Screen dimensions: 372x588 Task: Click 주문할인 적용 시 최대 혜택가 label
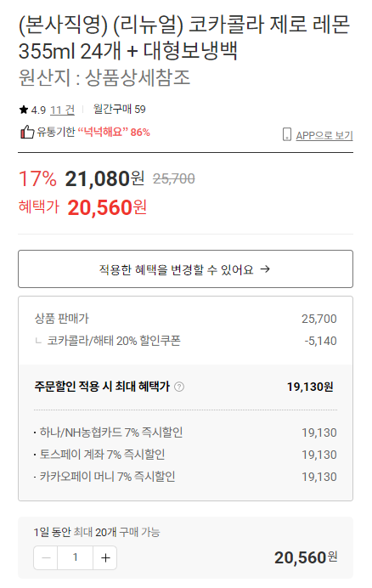pos(102,387)
